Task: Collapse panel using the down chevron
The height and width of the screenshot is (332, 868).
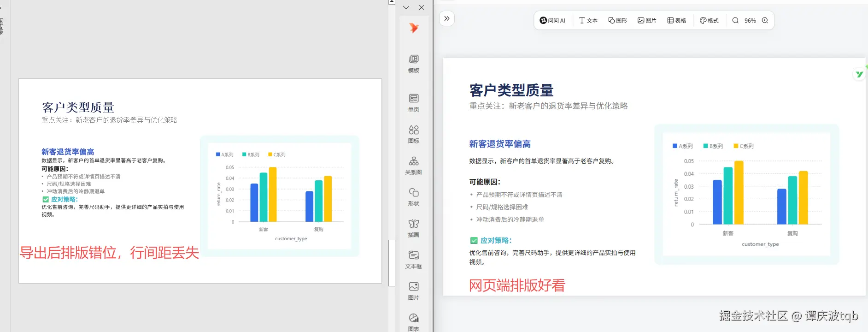Action: point(406,7)
